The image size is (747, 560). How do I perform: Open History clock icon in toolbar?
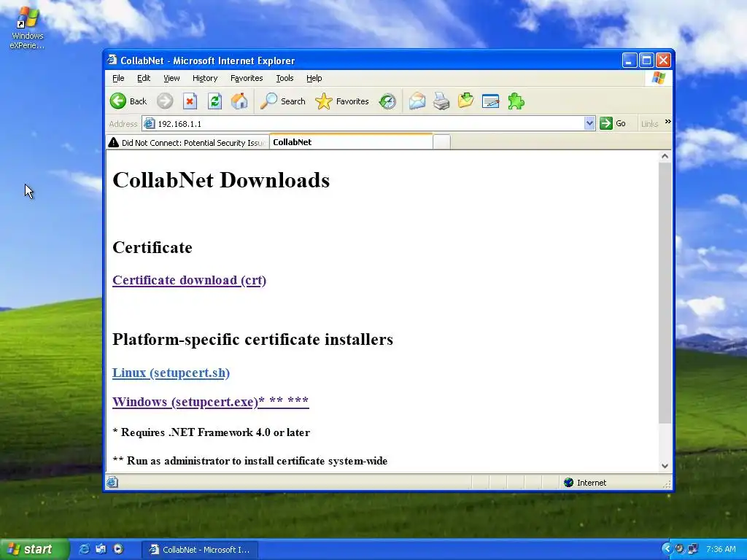(x=387, y=101)
